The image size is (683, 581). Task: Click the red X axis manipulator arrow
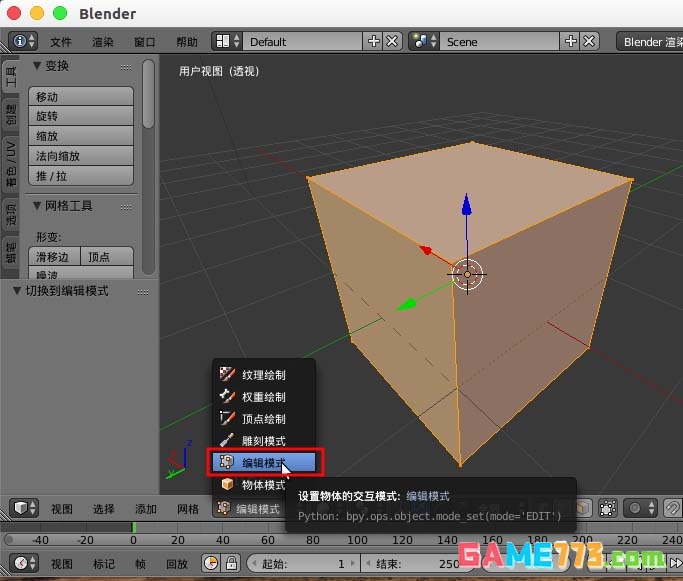(426, 250)
